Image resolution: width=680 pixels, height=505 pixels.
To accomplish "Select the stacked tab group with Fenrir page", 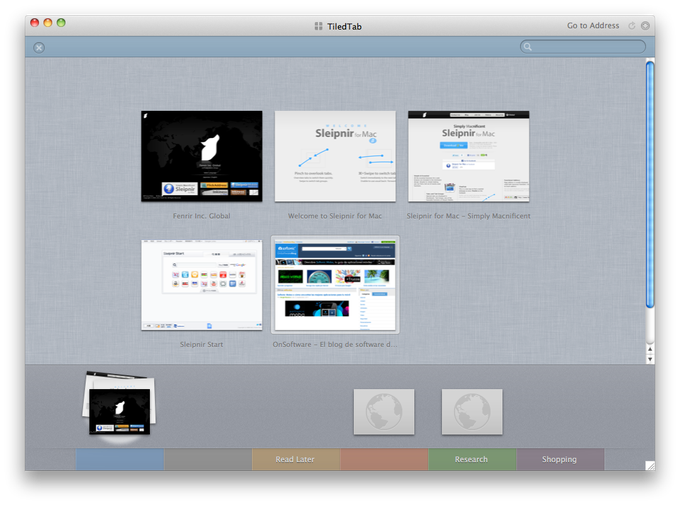I will coord(119,403).
